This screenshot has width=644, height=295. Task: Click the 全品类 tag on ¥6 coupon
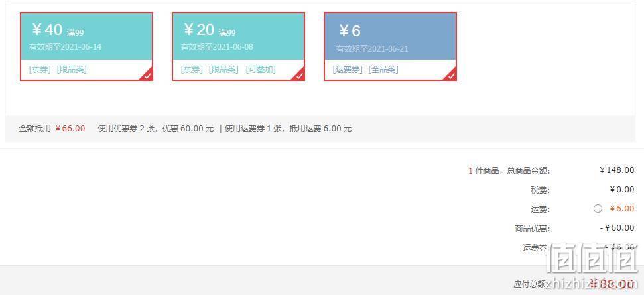point(383,70)
